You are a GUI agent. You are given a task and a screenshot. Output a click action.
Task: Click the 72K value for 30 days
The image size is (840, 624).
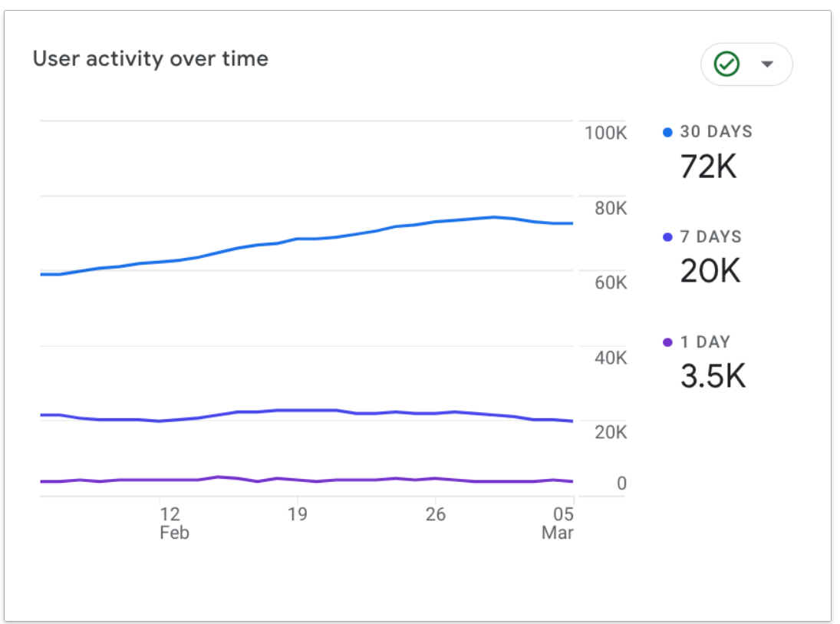(708, 167)
